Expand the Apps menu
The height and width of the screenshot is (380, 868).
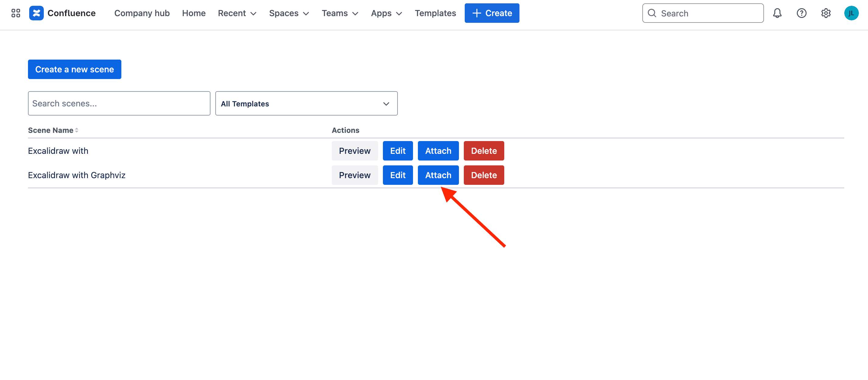click(x=387, y=13)
